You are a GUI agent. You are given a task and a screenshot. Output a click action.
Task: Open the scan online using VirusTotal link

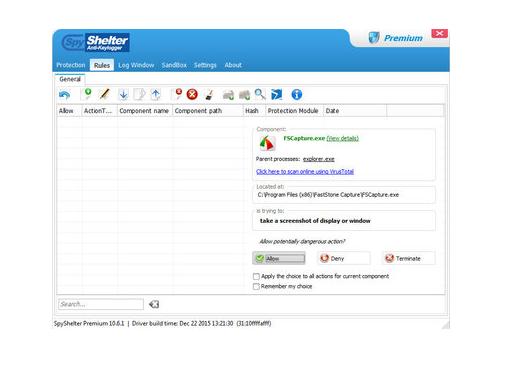pos(305,172)
